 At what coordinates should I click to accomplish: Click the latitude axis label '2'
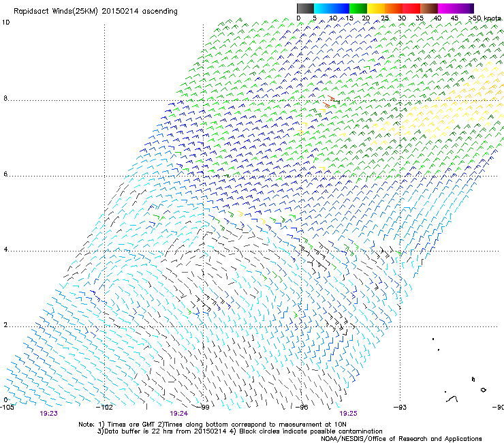[5, 324]
